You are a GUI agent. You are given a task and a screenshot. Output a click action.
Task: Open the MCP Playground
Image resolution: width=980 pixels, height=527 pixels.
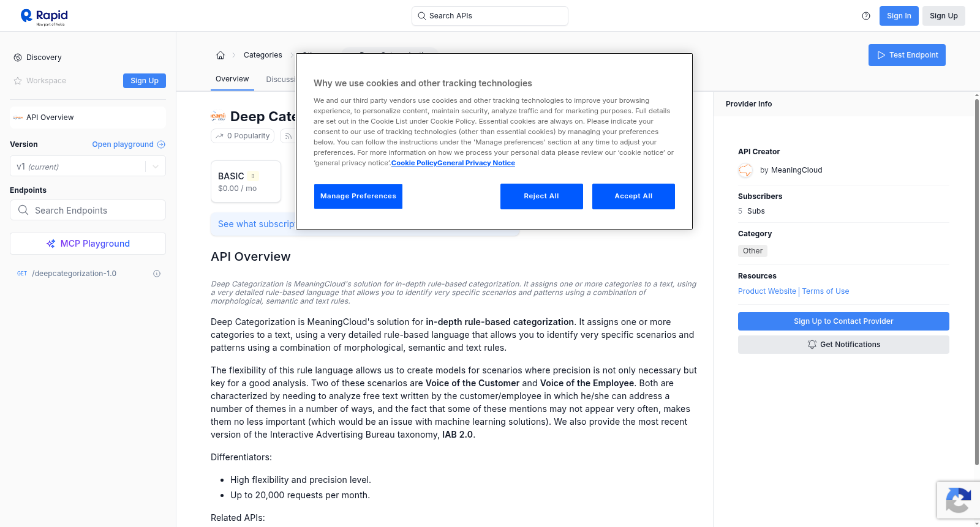(x=88, y=244)
